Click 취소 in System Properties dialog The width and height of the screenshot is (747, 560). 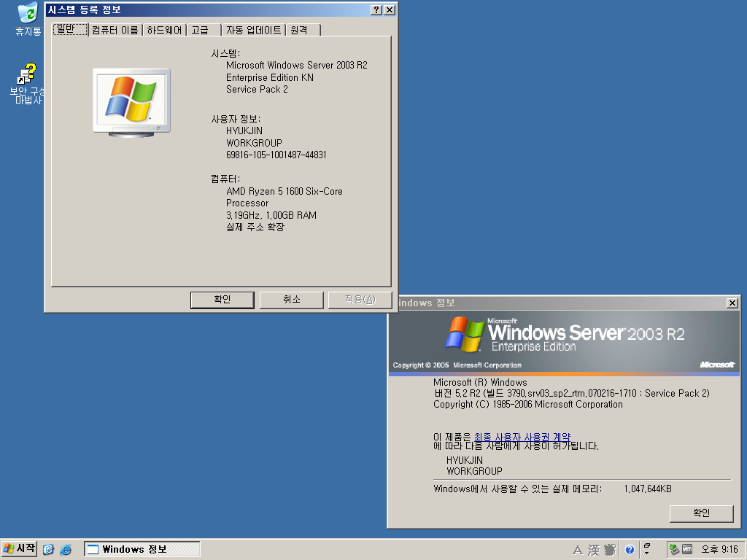(x=292, y=300)
